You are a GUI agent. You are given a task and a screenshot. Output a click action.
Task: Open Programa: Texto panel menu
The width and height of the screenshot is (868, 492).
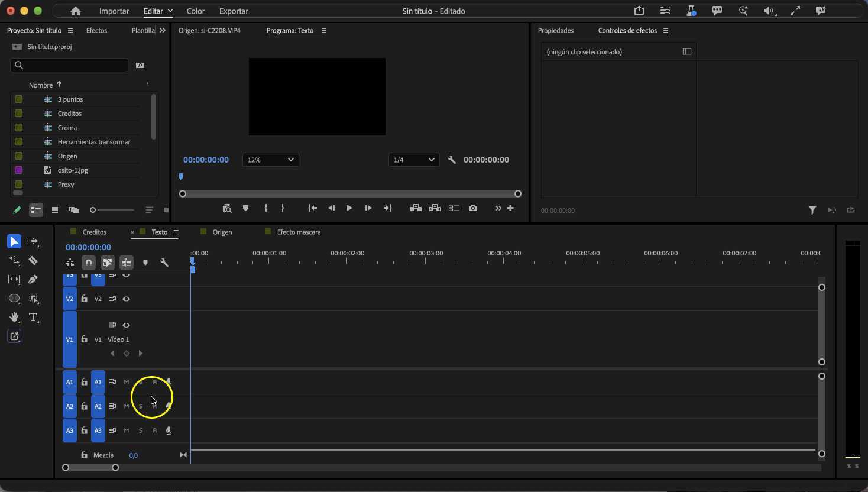pos(323,31)
